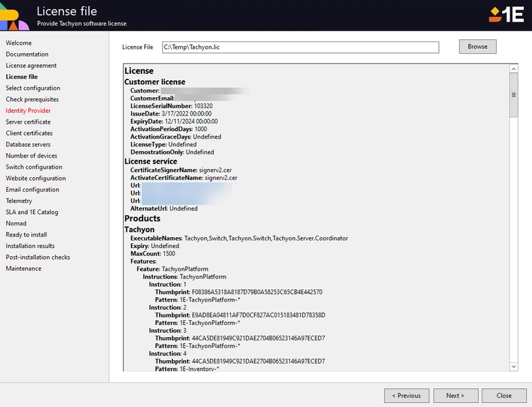Screen dimensions: 532x407
Task: Click the Next button
Action: pos(455,395)
